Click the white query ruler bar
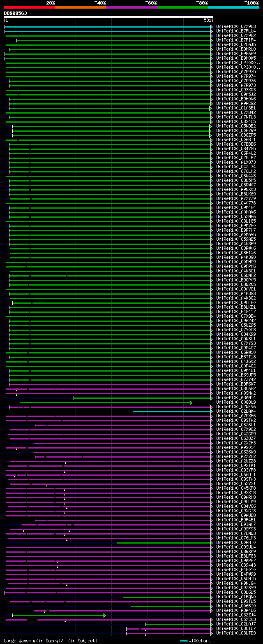 (x=108, y=17)
